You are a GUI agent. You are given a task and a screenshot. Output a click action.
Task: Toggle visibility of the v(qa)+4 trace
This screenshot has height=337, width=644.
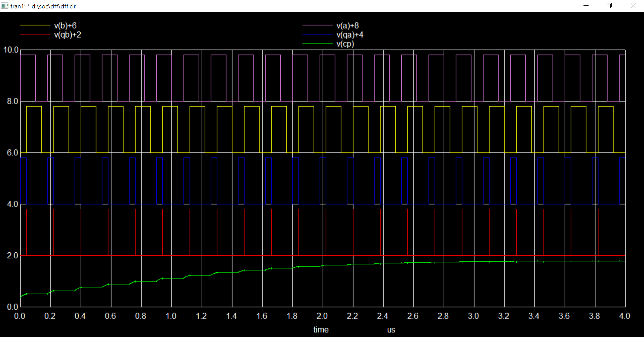(351, 35)
